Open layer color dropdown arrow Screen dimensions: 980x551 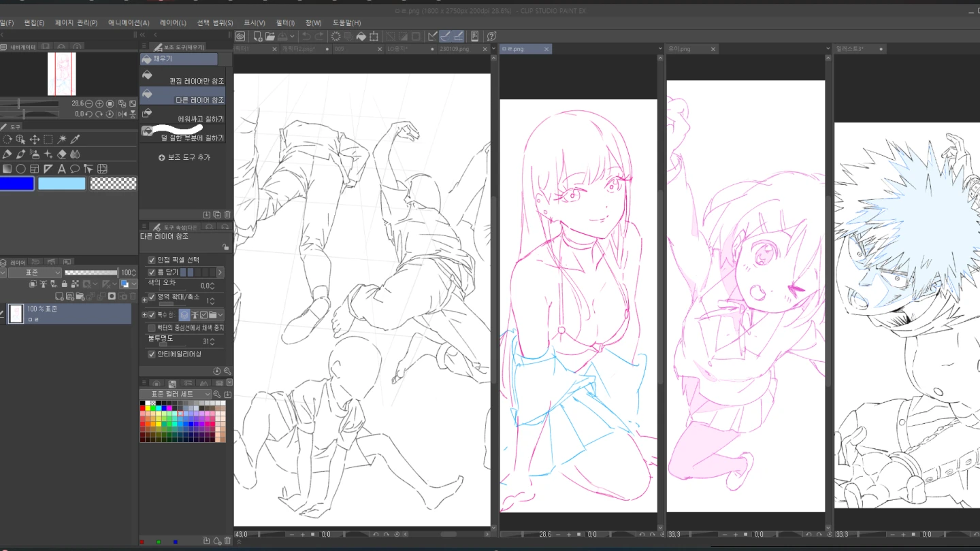(x=134, y=284)
